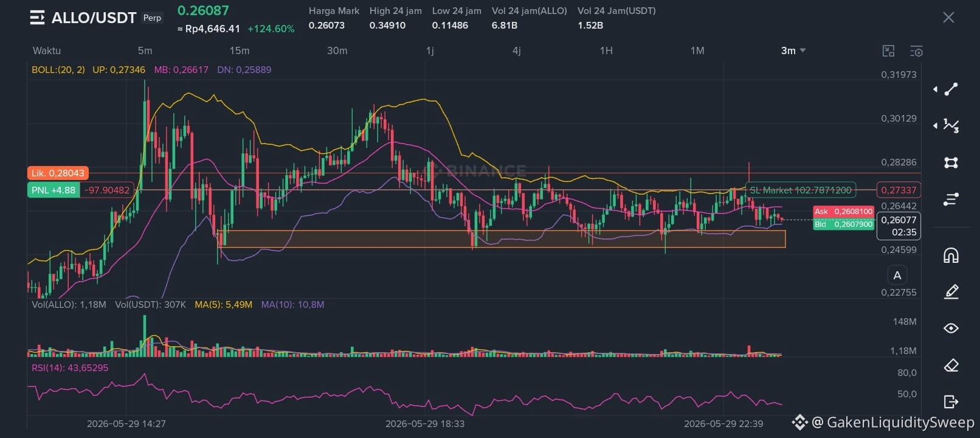Open the RSI(14) indicator label
980x438 pixels.
point(70,367)
